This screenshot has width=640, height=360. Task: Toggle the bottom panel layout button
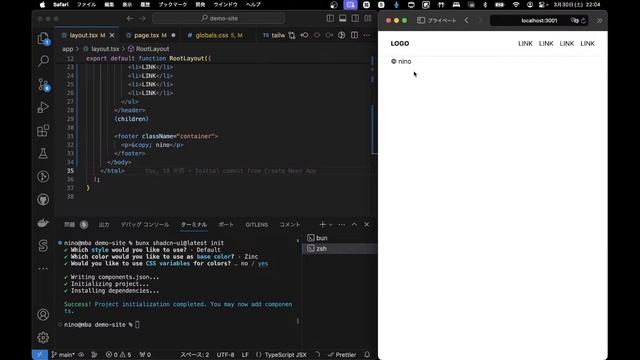click(x=342, y=18)
